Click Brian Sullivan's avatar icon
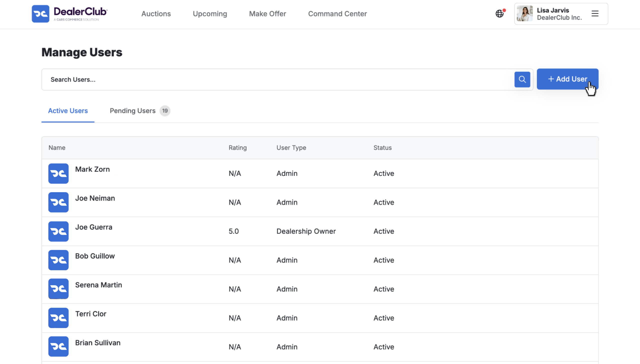The width and height of the screenshot is (640, 364). 58,346
